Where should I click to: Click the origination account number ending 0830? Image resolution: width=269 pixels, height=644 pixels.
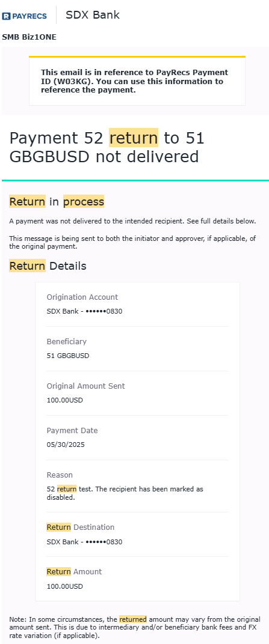click(x=84, y=311)
